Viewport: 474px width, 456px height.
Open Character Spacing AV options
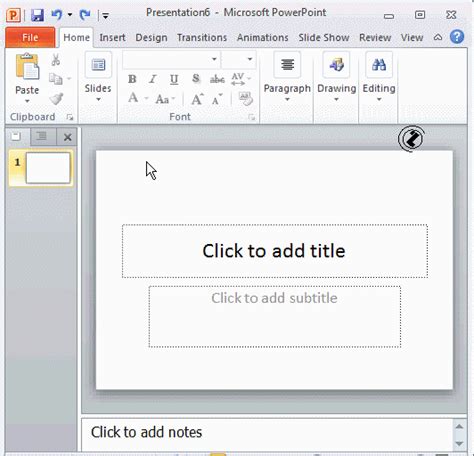[240, 79]
